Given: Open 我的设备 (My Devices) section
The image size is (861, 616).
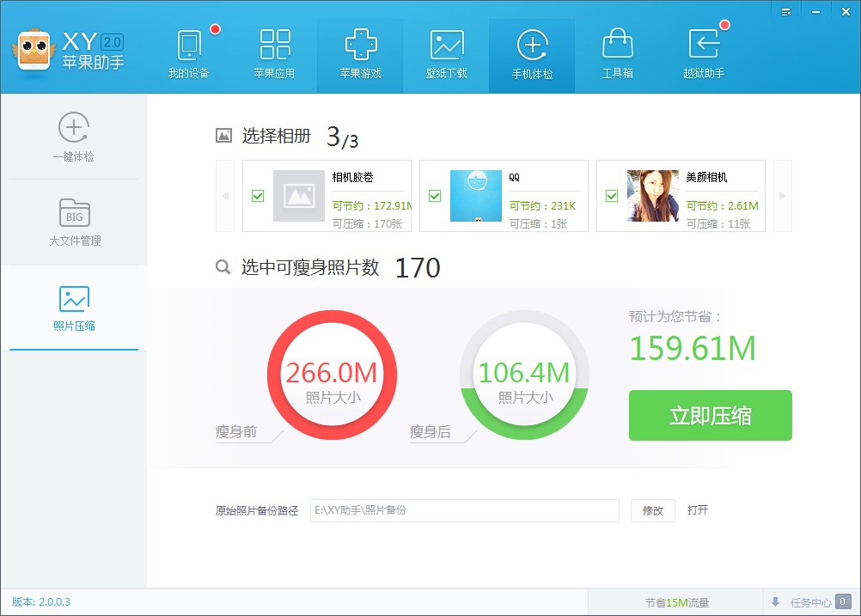Looking at the screenshot, I should click(x=191, y=52).
